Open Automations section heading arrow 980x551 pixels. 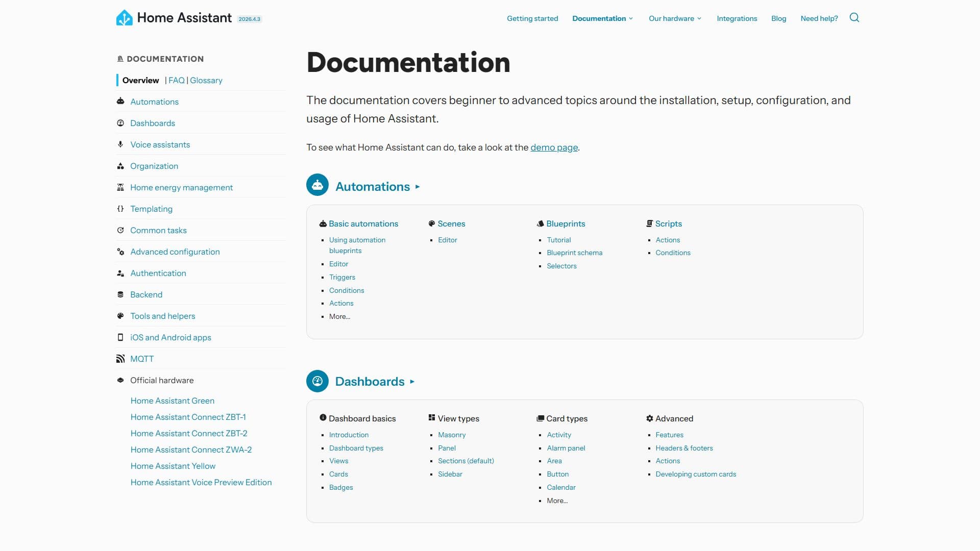click(x=418, y=187)
